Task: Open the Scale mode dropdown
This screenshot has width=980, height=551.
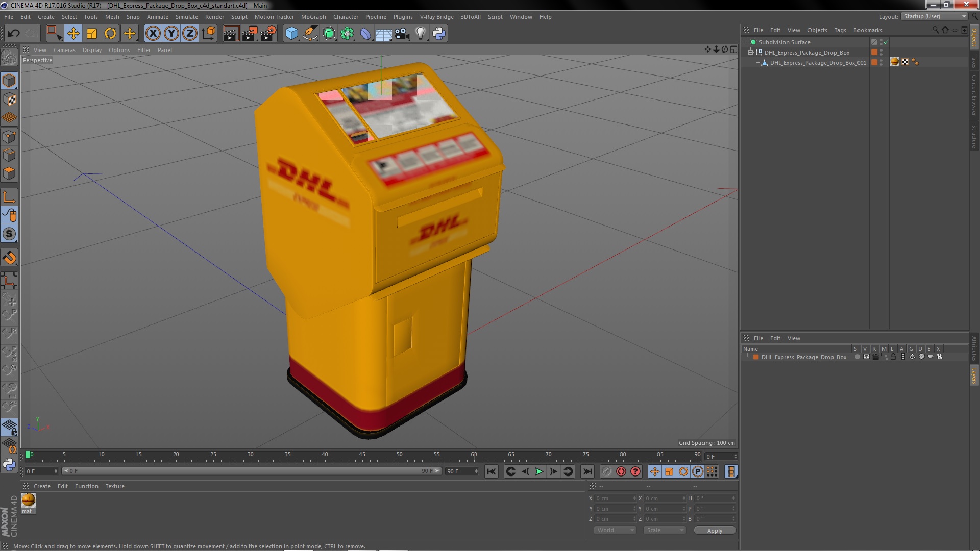Action: (664, 530)
